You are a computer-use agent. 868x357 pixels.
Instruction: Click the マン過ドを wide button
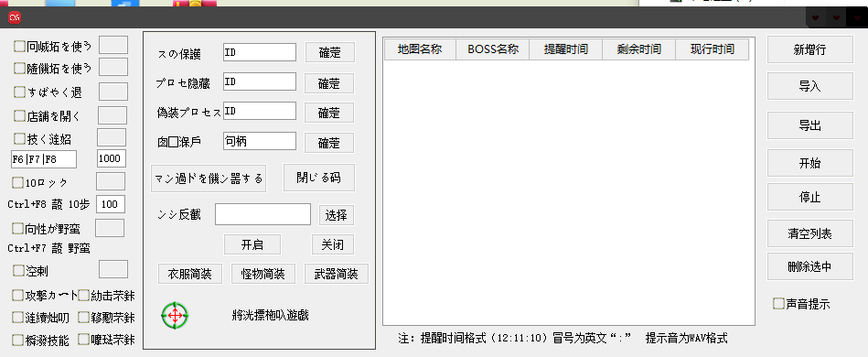click(209, 178)
